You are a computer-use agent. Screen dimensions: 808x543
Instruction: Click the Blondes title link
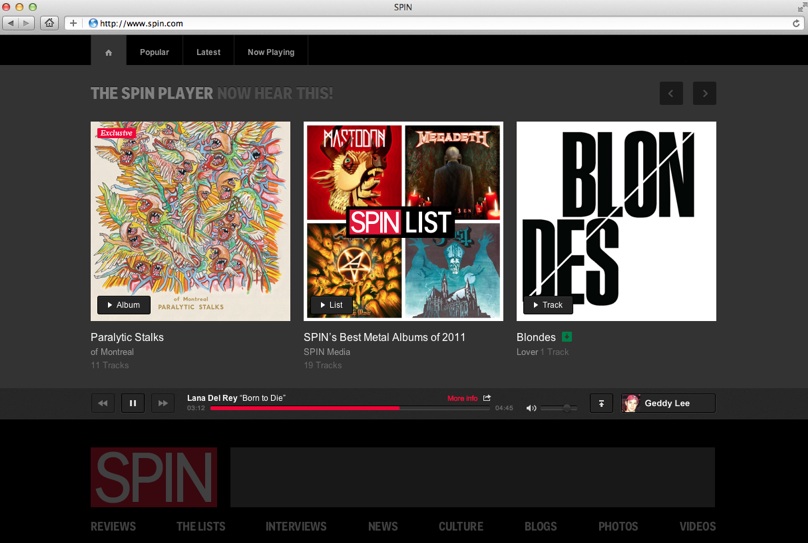tap(536, 337)
